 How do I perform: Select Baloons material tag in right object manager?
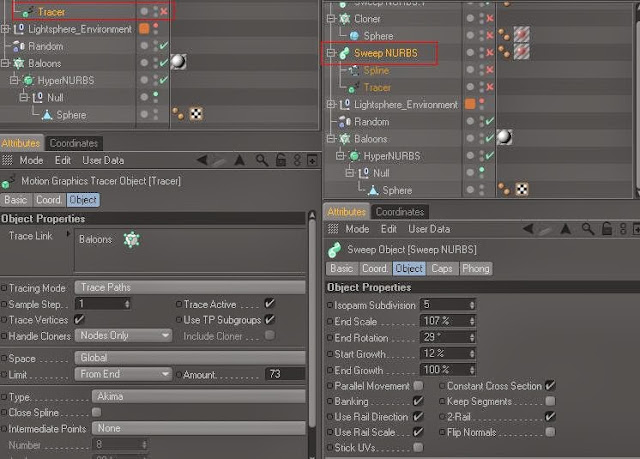[x=504, y=137]
